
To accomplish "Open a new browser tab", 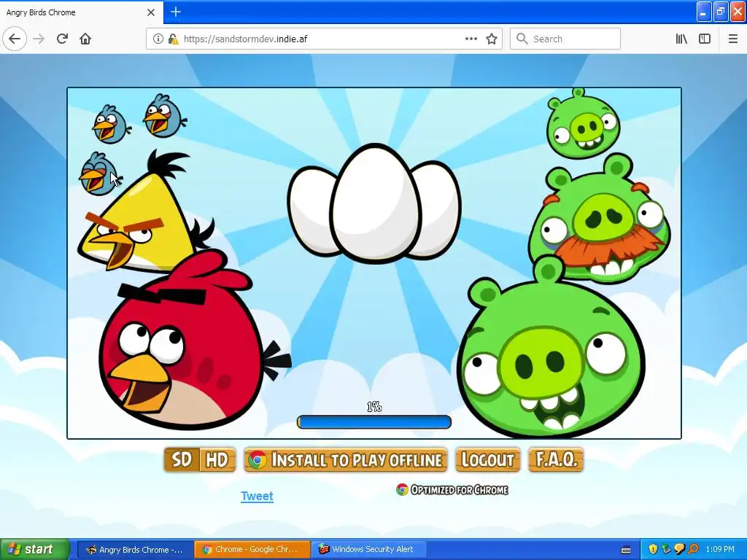I will [176, 12].
